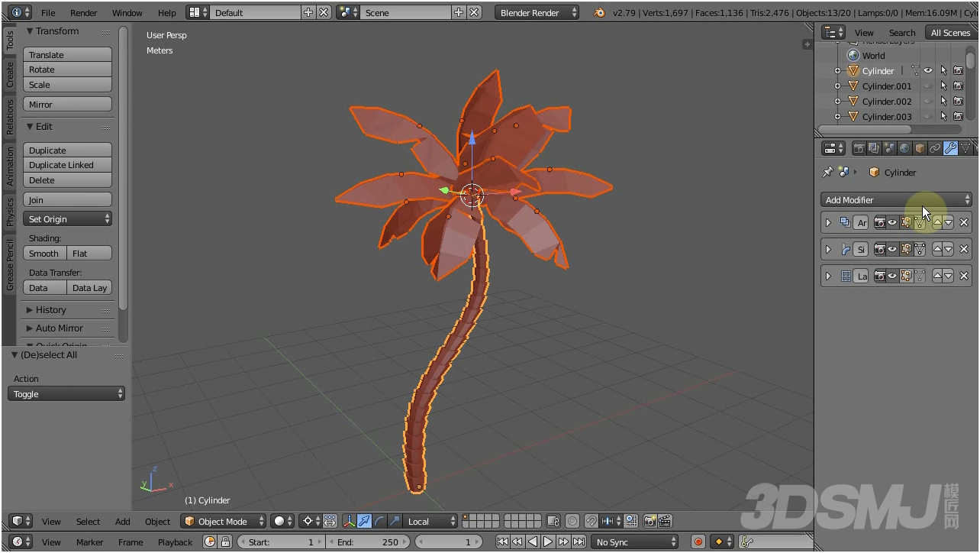Image resolution: width=980 pixels, height=553 pixels.
Task: Open the Set Origin dropdown
Action: pos(68,219)
